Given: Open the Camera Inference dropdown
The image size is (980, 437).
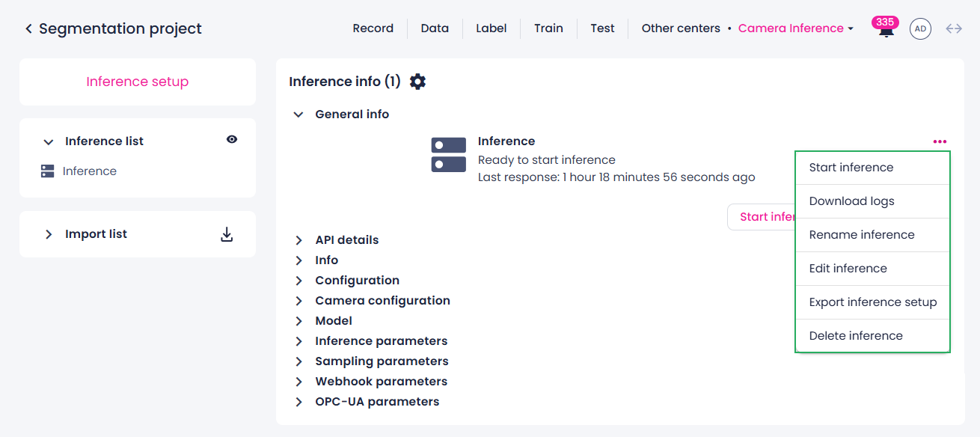Looking at the screenshot, I should pyautogui.click(x=796, y=28).
